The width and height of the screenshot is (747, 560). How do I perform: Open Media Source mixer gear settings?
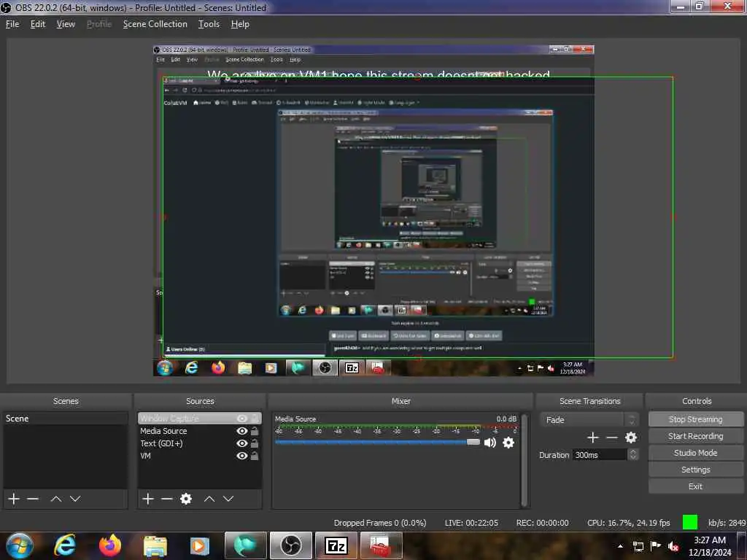coord(508,443)
